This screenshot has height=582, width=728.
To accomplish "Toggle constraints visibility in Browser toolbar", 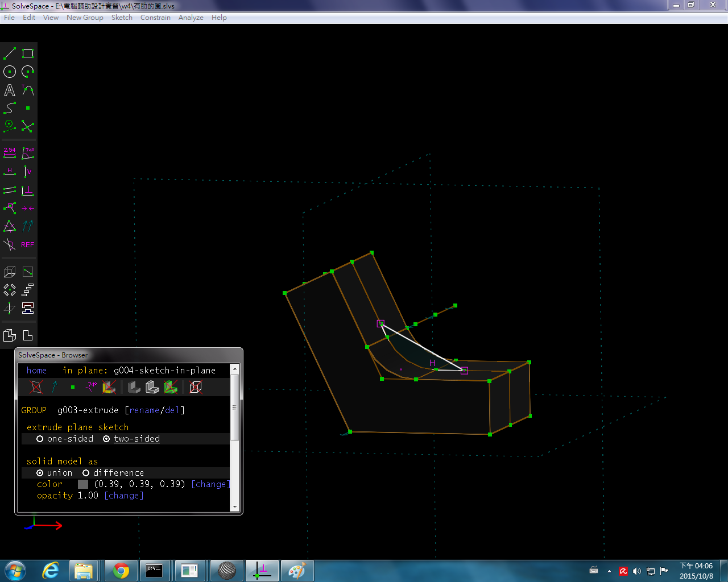I will [x=91, y=387].
